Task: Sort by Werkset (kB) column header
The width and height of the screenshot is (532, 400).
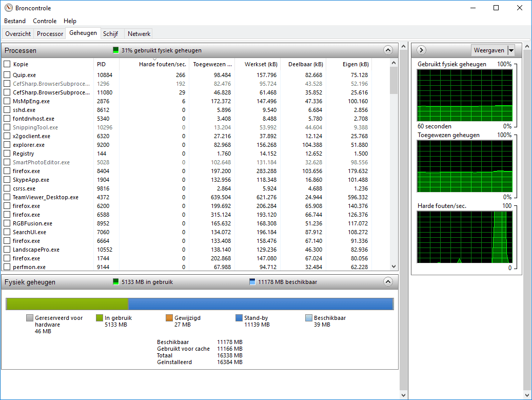Action: 261,64
